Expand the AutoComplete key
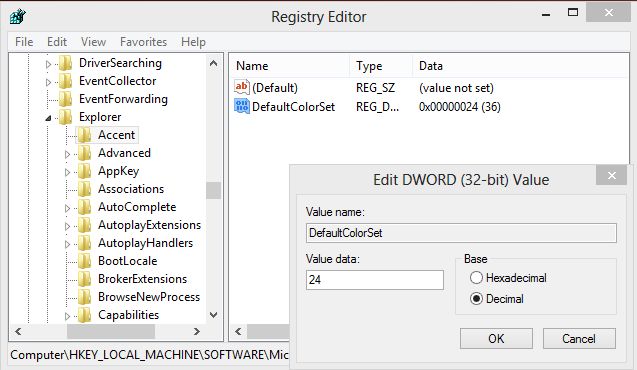The height and width of the screenshot is (370, 637). tap(67, 208)
